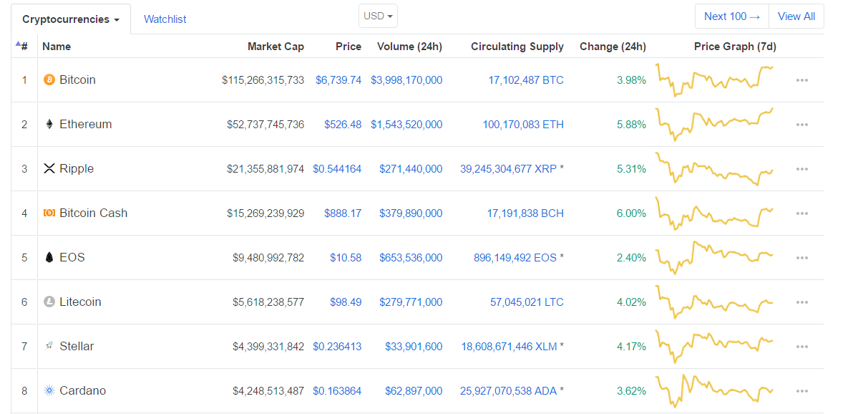
Task: Open the three-dot menu for Cardano row
Action: 802,391
